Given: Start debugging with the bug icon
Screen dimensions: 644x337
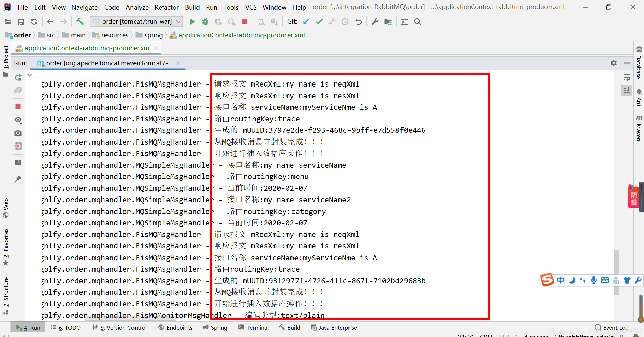Looking at the screenshot, I should click(205, 22).
